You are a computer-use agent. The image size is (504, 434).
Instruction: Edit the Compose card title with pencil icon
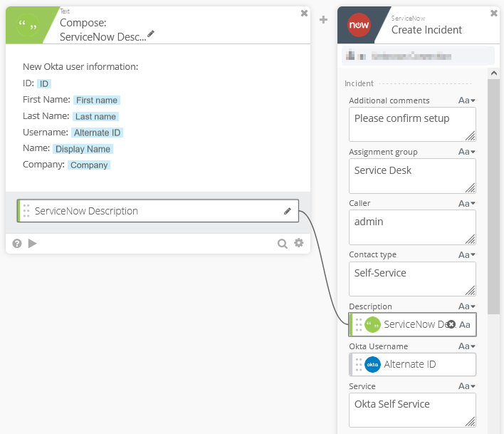(151, 33)
